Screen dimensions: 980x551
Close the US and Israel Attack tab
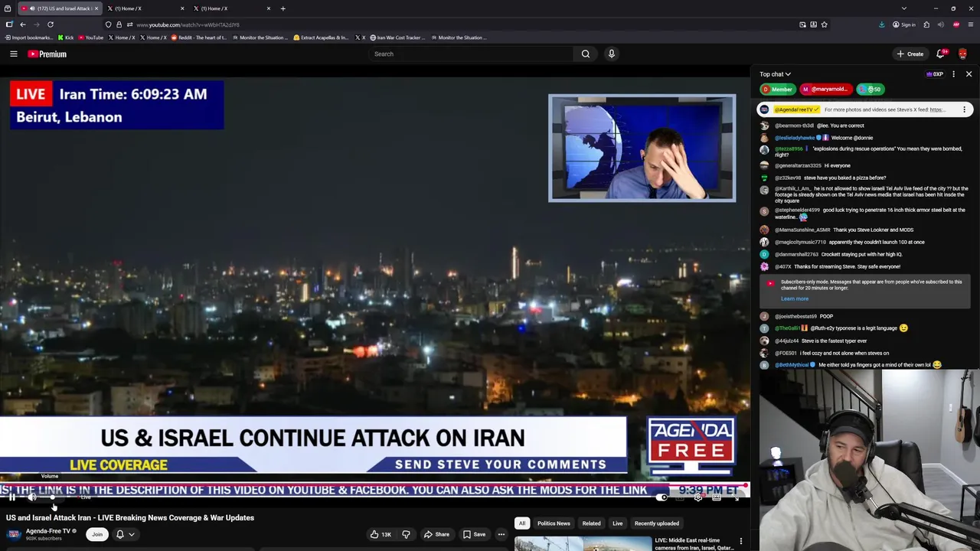[x=96, y=8]
